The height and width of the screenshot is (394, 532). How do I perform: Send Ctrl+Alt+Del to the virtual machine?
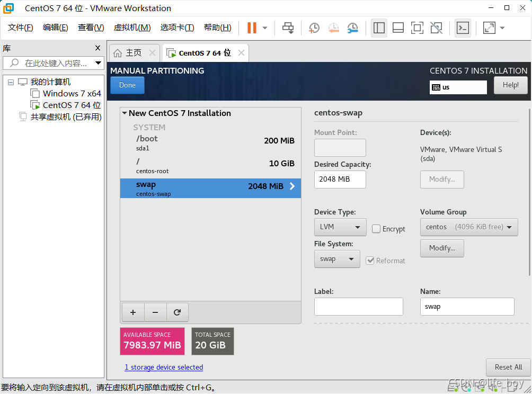(288, 28)
